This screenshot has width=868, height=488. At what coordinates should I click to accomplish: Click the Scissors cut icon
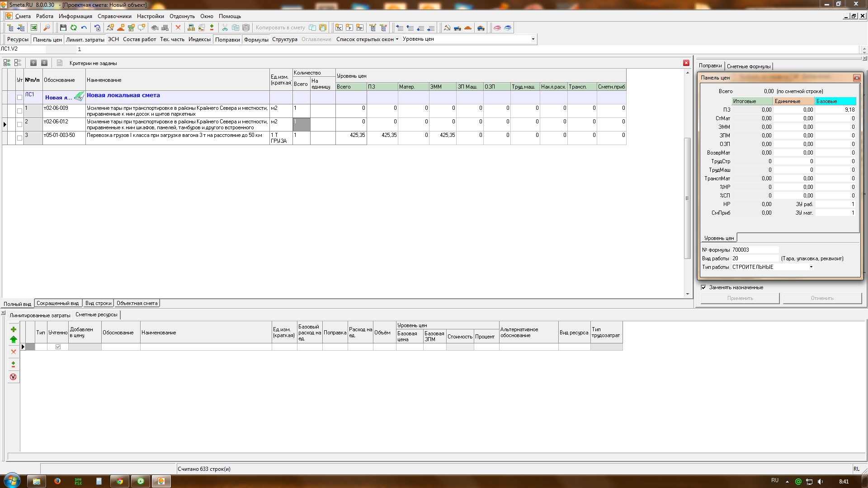point(225,28)
